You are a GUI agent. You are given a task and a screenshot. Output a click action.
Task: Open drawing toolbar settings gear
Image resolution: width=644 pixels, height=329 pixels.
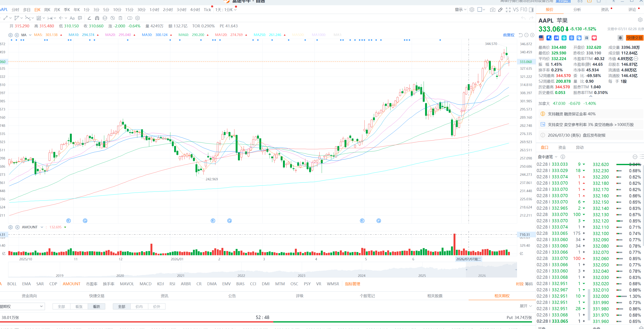[x=138, y=18]
